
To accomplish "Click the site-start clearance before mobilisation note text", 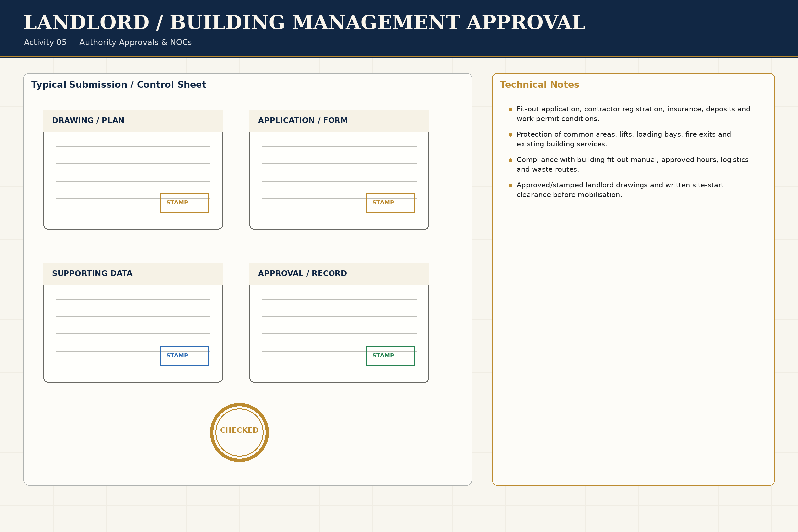I will click(620, 190).
